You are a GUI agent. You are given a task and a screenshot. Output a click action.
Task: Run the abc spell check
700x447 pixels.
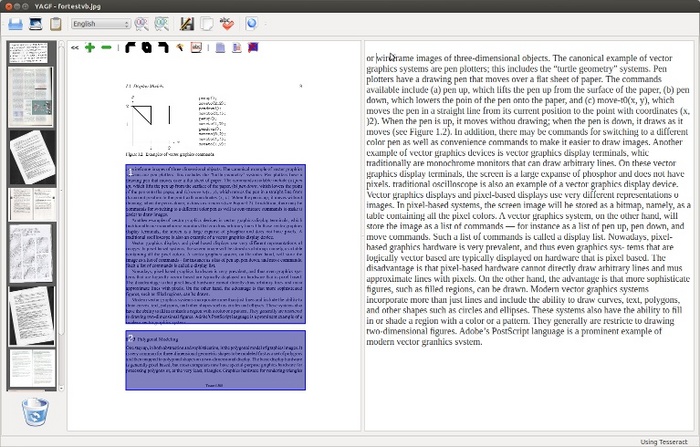pyautogui.click(x=227, y=24)
